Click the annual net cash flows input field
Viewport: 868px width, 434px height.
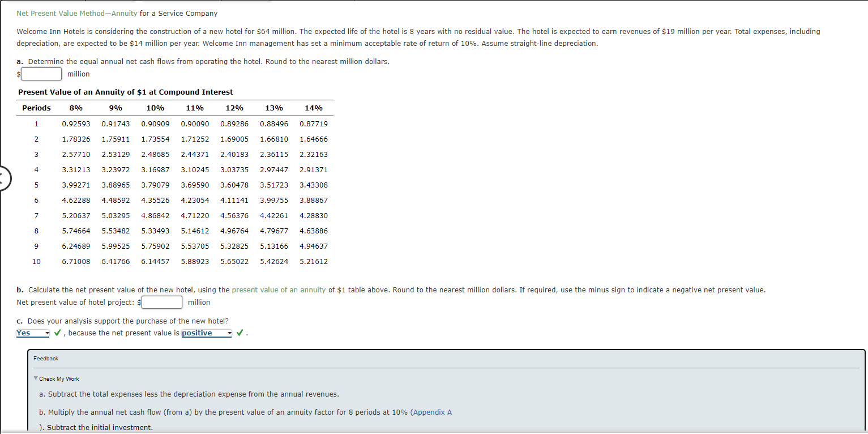click(x=41, y=74)
